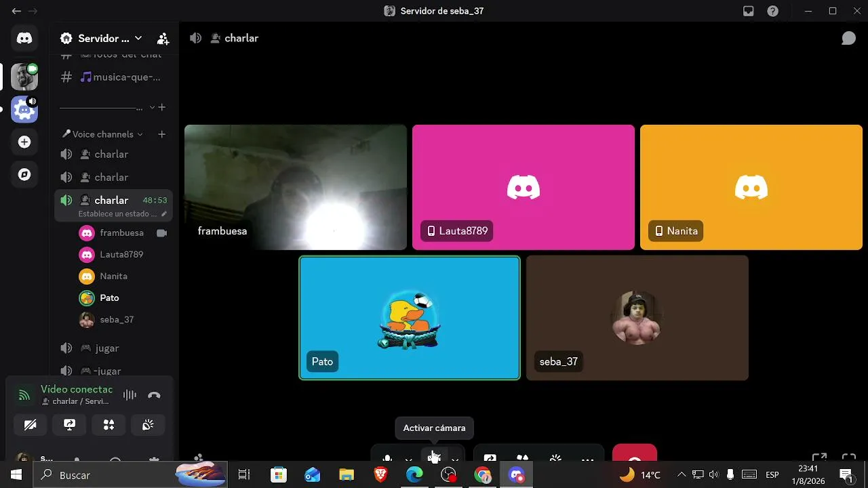Open OBS Studio from the taskbar
868x488 pixels.
pos(448,475)
